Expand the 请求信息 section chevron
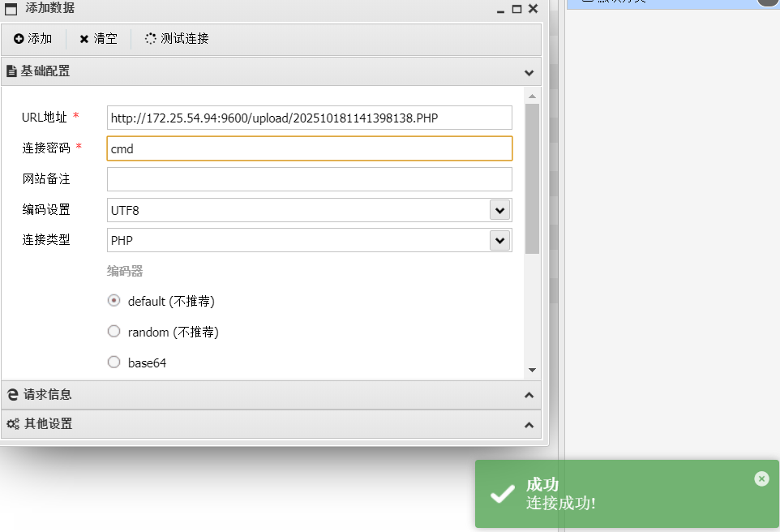 click(529, 395)
